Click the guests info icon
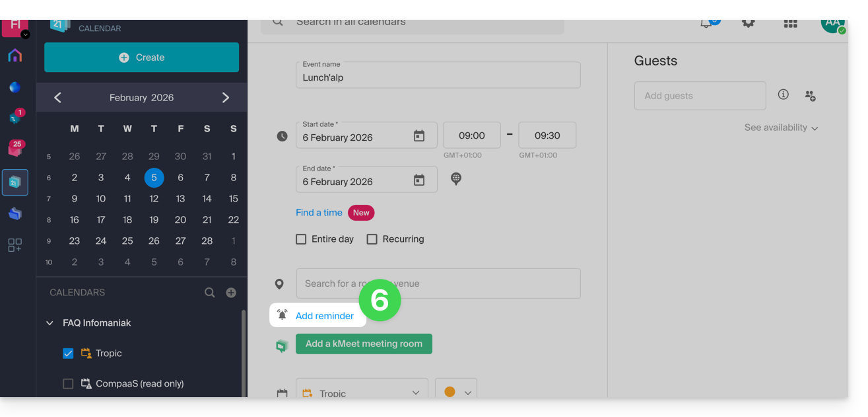This screenshot has width=868, height=417. tap(784, 95)
